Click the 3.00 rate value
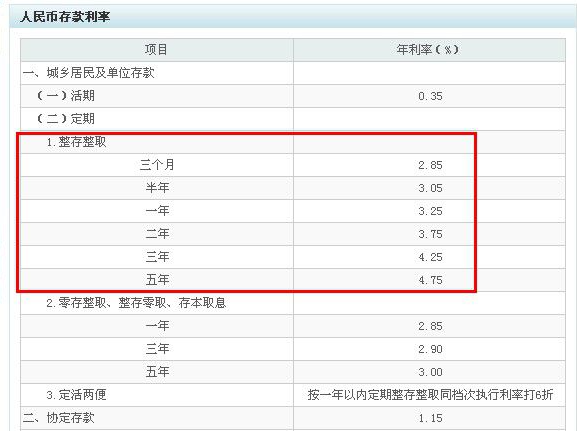Screen dimensions: 577x431 pos(430,372)
